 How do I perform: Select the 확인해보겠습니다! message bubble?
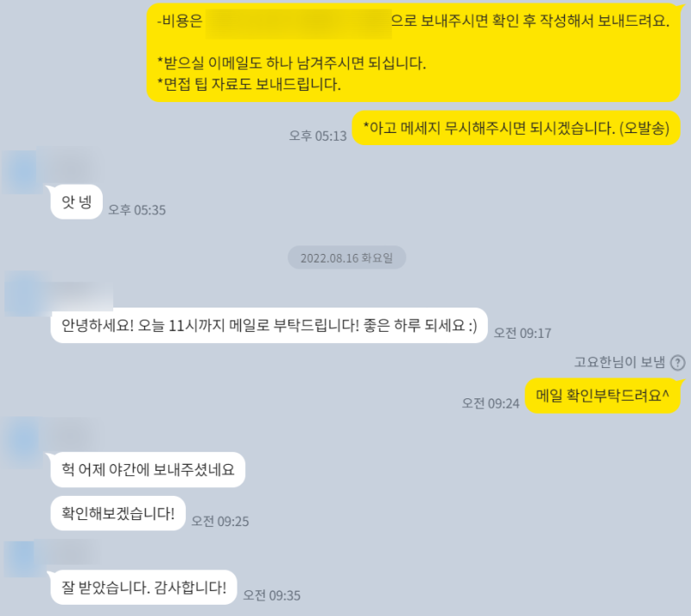(x=118, y=513)
